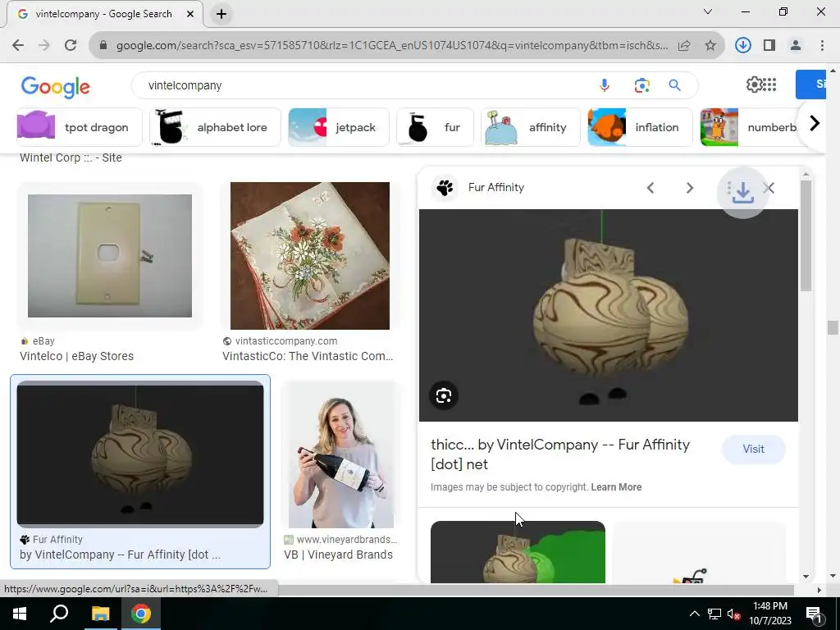
Task: Search inside the preview image with the Lens button
Action: click(x=444, y=396)
